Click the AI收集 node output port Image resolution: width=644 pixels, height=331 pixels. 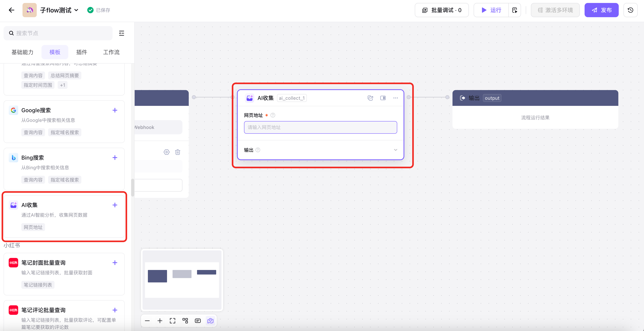[409, 97]
